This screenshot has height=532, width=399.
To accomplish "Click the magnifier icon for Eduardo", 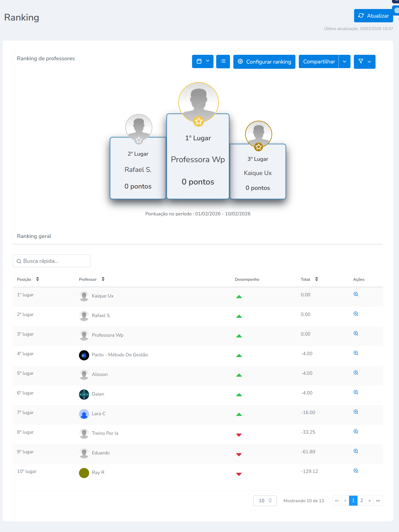I will (x=356, y=451).
